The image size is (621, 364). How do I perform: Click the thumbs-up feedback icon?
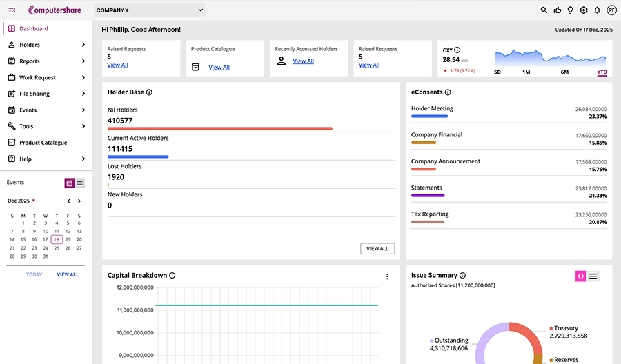tap(558, 10)
